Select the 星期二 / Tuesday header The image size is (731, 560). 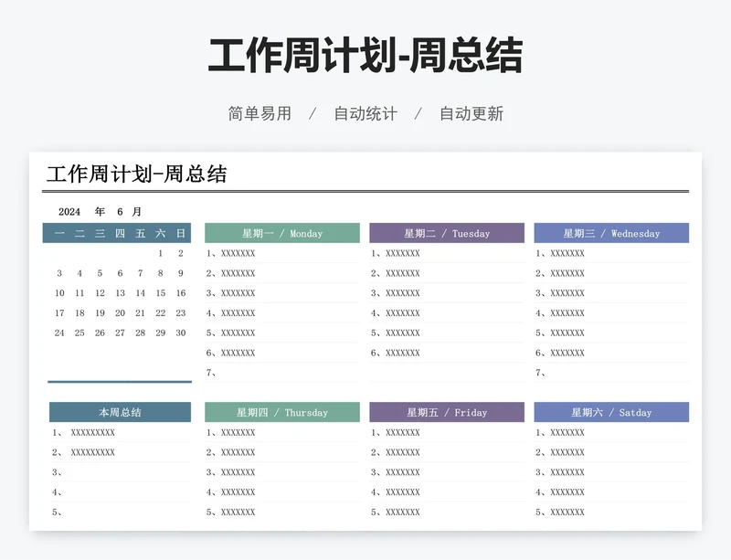click(x=446, y=234)
